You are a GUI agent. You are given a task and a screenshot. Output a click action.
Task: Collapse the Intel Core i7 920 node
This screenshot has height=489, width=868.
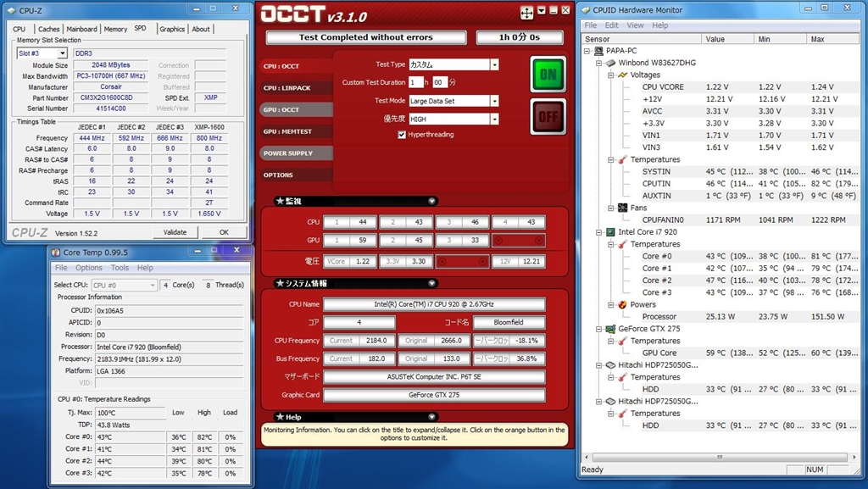(599, 232)
